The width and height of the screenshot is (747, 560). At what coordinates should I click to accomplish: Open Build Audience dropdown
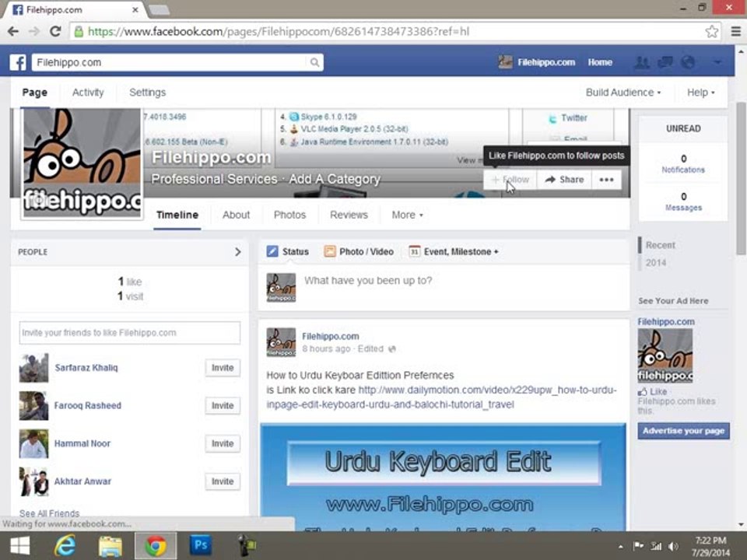click(623, 93)
